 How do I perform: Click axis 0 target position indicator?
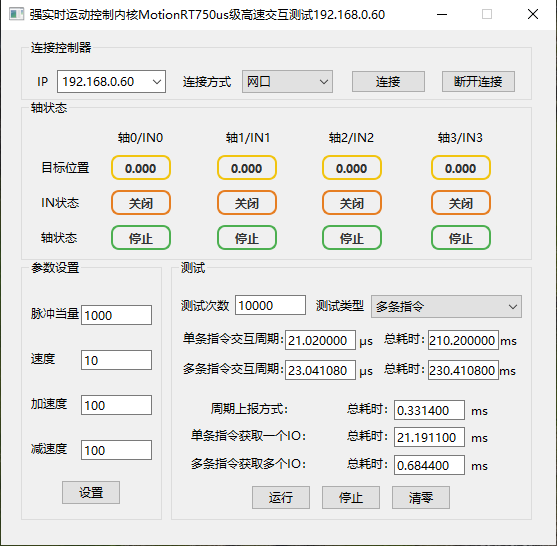pos(141,167)
